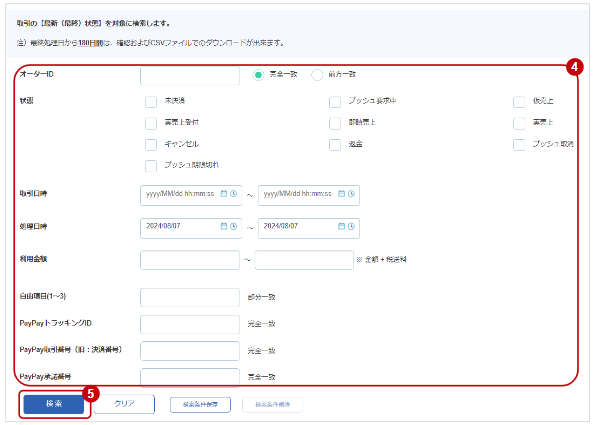Image resolution: width=594 pixels, height=425 pixels.
Task: Tick the 未決済 status checkbox
Action: pos(151,102)
